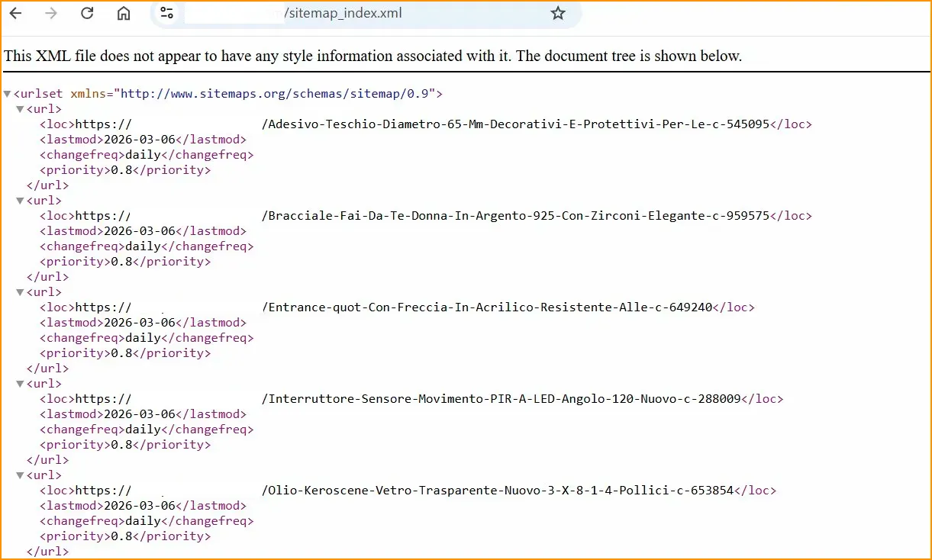Image resolution: width=932 pixels, height=560 pixels.
Task: Click the padlock-style site controls icon
Action: click(x=167, y=13)
